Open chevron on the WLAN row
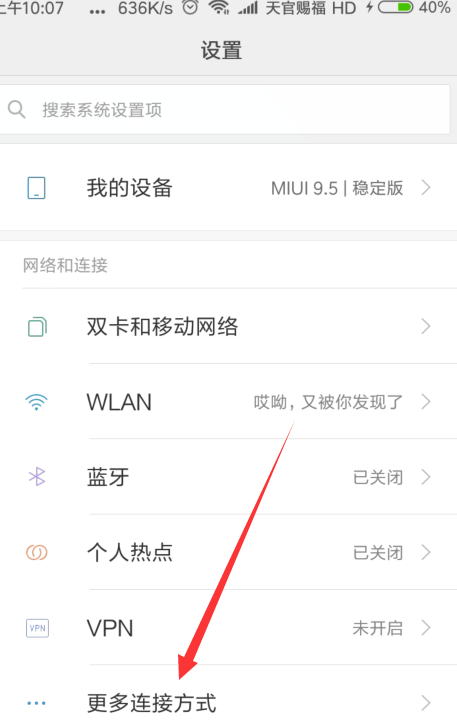The height and width of the screenshot is (724, 457). [426, 402]
